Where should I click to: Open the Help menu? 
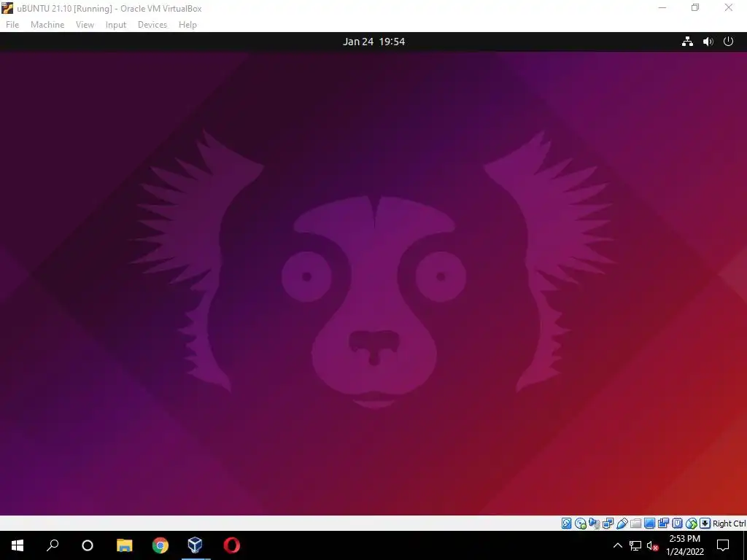coord(187,25)
